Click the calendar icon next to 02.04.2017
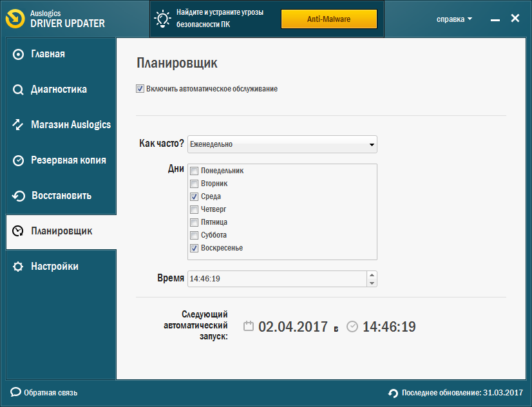This screenshot has height=407, width=532. point(248,327)
